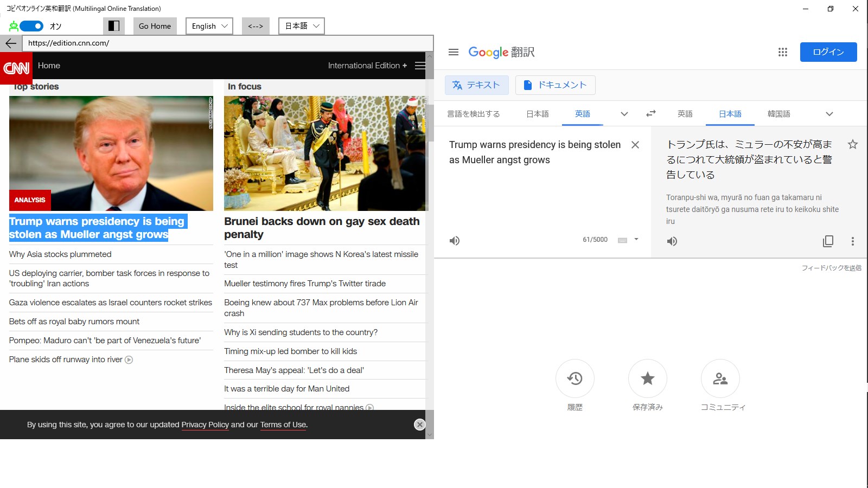Open 'It was a terrible day for Man United'
Viewport: 868px width, 488px height.
[287, 389]
